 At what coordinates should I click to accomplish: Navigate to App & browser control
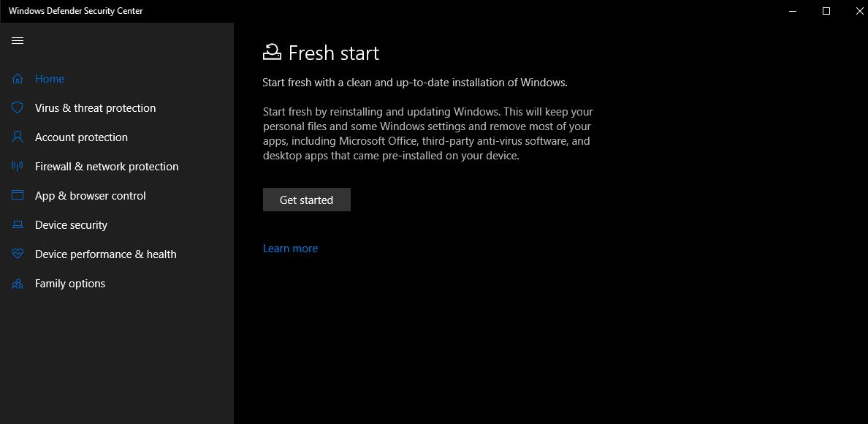click(x=90, y=195)
